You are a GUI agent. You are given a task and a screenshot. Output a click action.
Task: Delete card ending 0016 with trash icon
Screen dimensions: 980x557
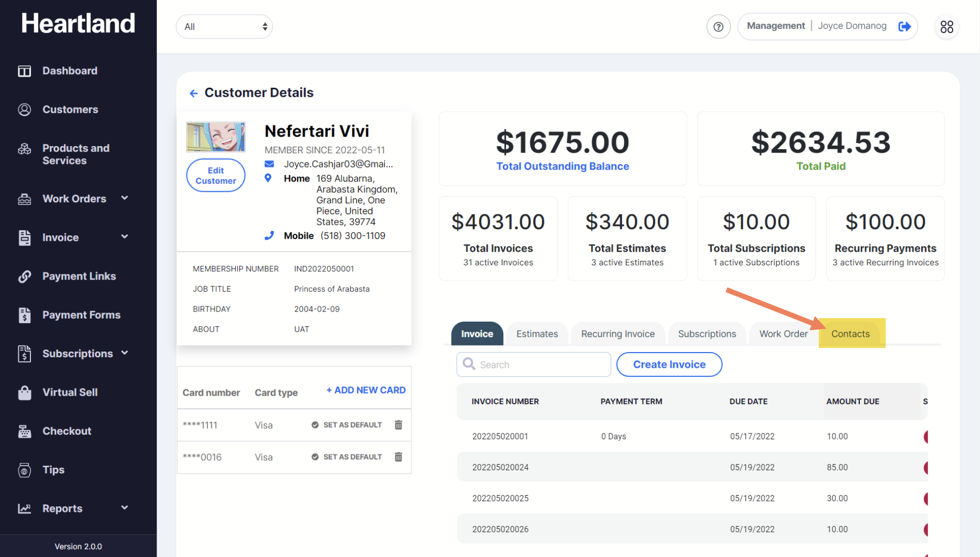[398, 457]
